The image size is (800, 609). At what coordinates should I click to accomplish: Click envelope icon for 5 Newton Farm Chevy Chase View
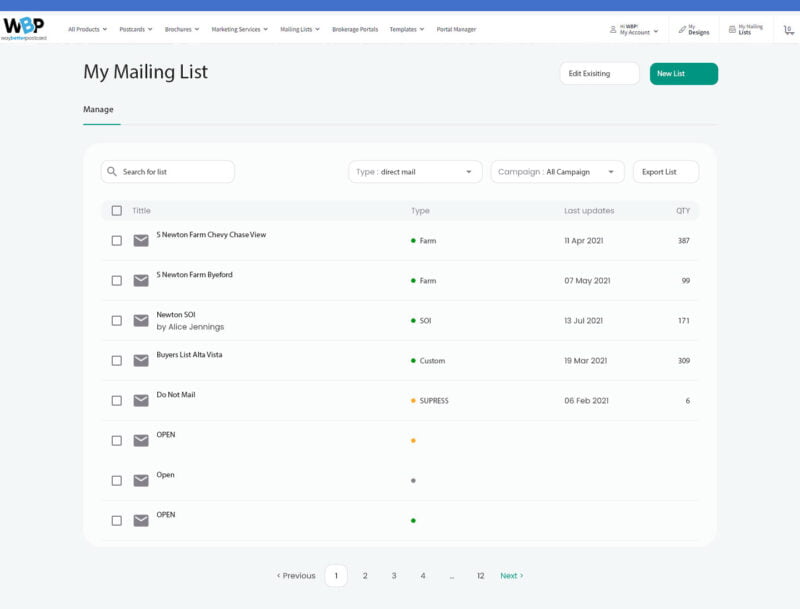click(141, 240)
